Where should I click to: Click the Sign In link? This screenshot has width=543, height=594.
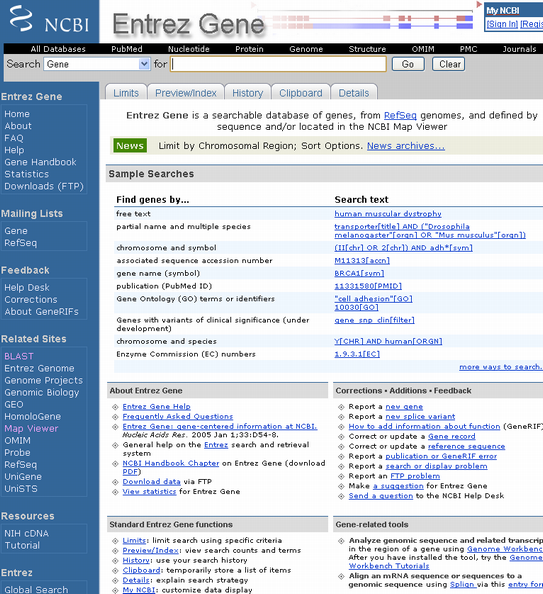(502, 24)
